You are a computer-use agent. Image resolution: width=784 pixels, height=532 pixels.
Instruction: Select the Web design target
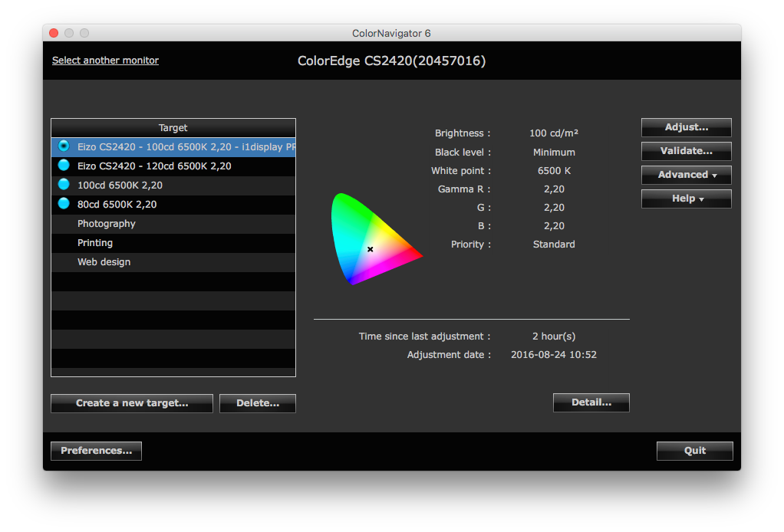tap(173, 261)
